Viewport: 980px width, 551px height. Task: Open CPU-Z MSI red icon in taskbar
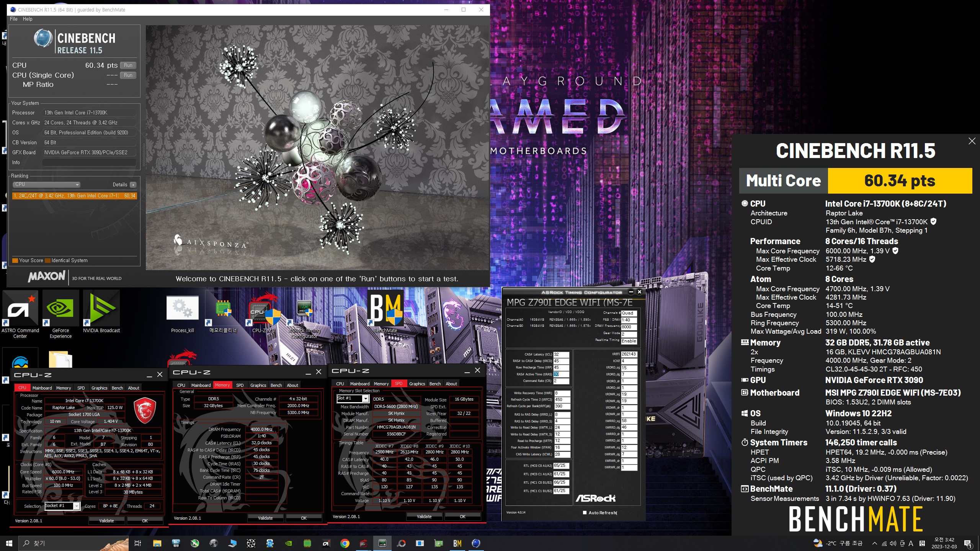click(363, 543)
